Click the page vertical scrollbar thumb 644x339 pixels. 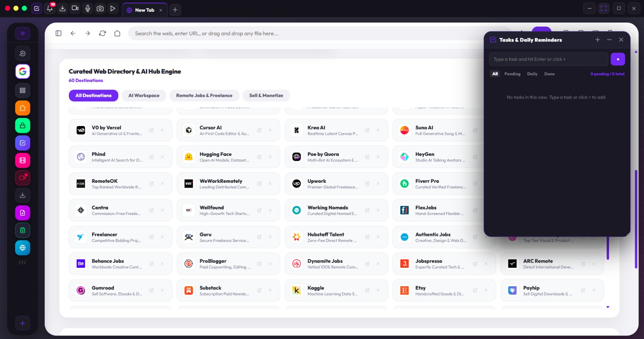pyautogui.click(x=636, y=219)
